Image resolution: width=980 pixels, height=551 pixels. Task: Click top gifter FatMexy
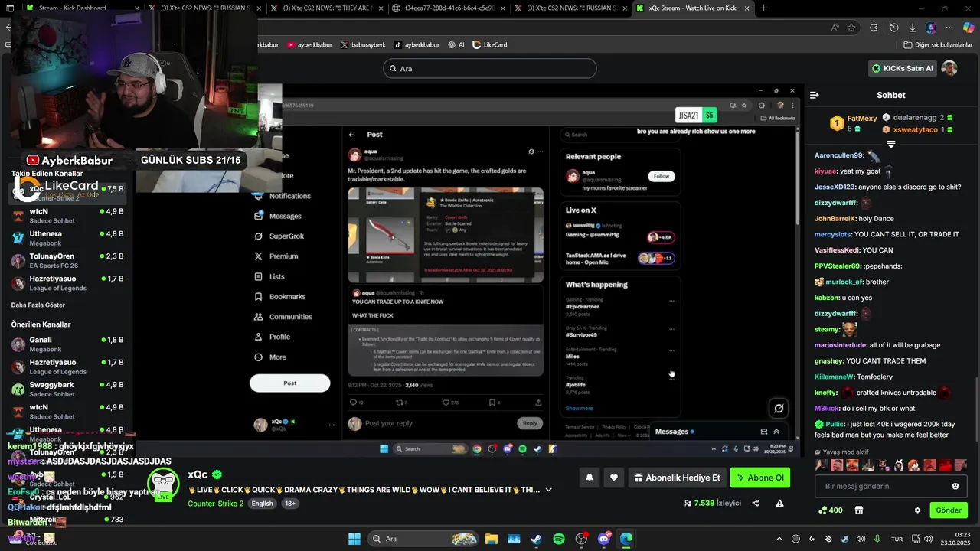pos(862,119)
